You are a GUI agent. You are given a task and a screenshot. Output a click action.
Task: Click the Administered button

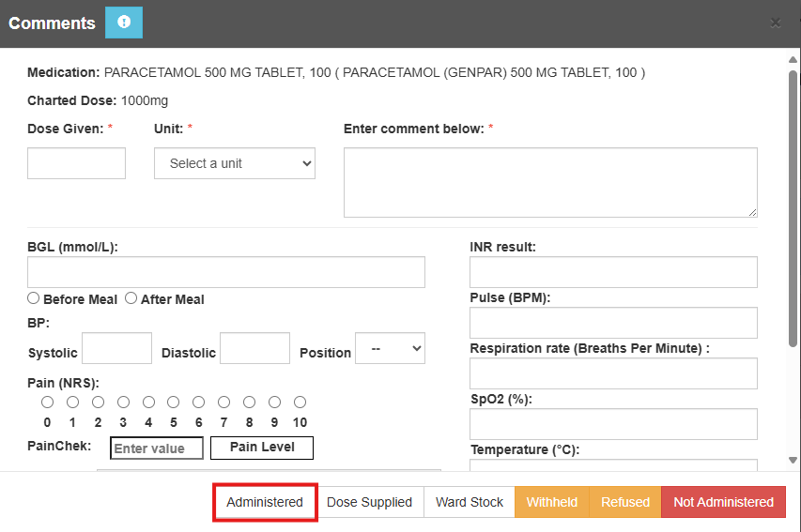[265, 502]
